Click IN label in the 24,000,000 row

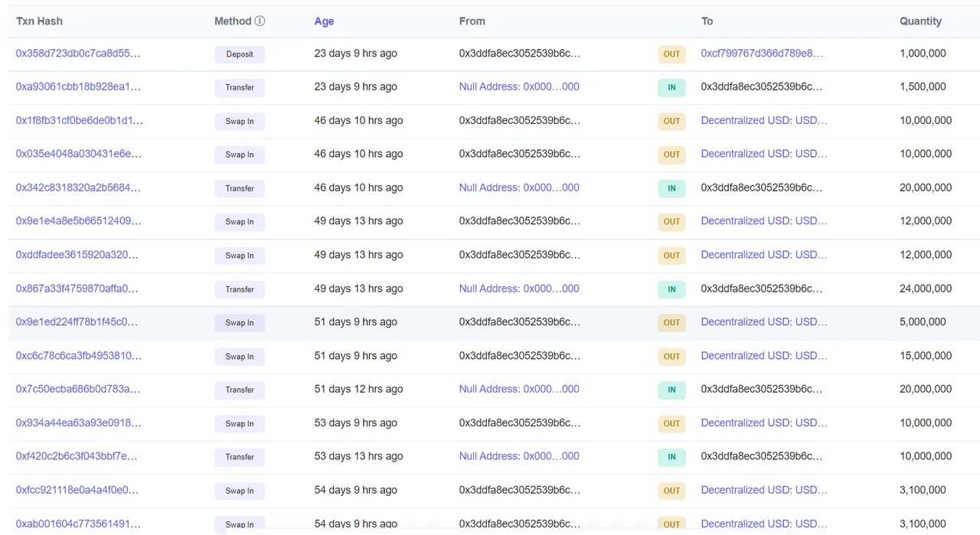671,289
